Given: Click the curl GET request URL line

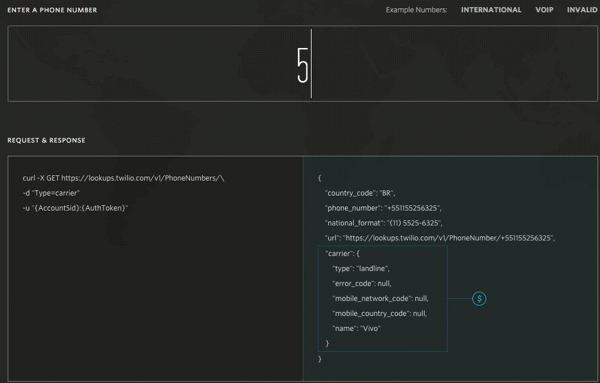Looking at the screenshot, I should click(123, 178).
